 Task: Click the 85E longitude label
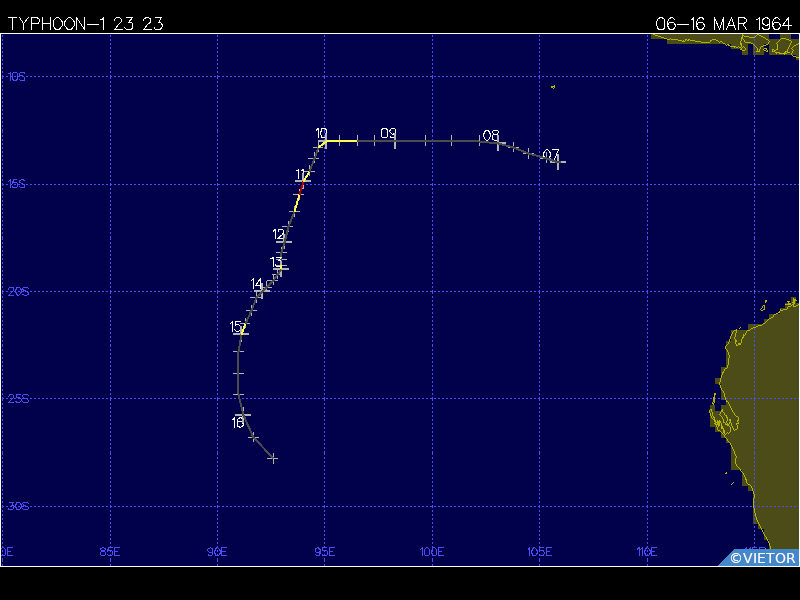coord(110,552)
